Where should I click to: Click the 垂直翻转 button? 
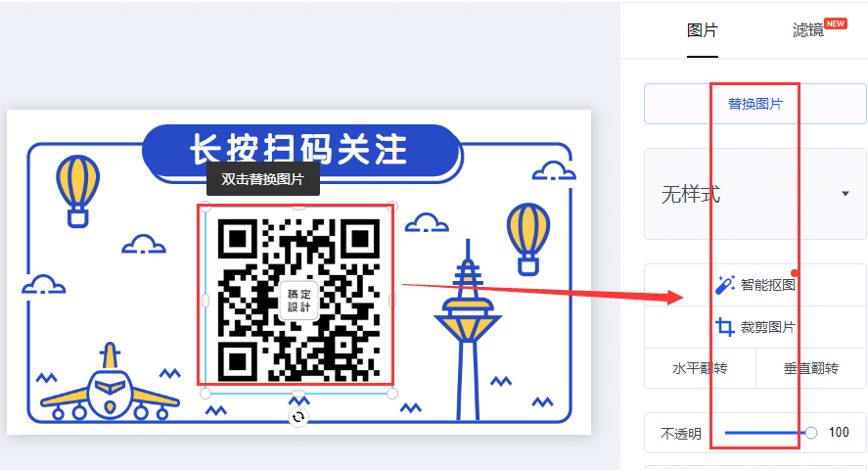[811, 368]
